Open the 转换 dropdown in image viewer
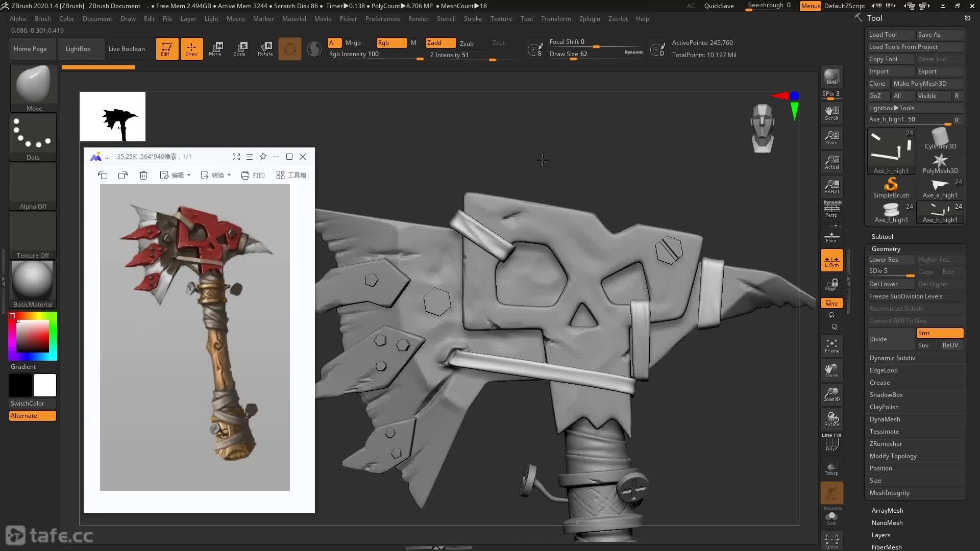This screenshot has height=551, width=980. 215,175
